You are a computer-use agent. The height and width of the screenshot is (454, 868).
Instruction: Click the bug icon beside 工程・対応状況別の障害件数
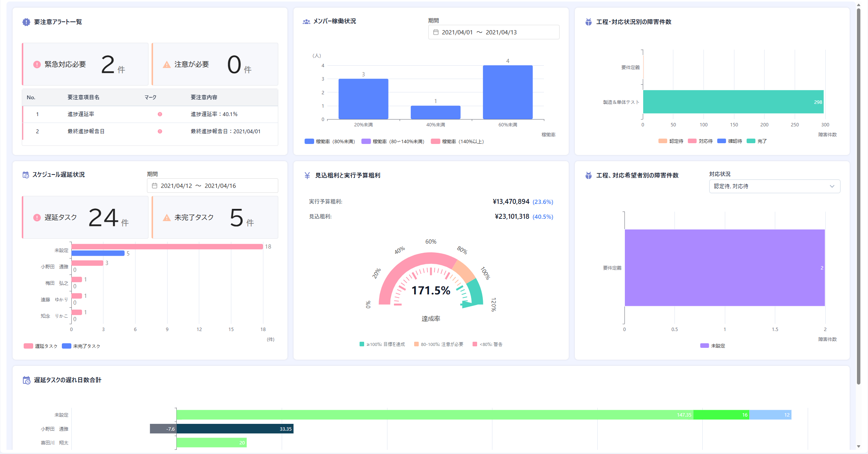click(x=589, y=22)
